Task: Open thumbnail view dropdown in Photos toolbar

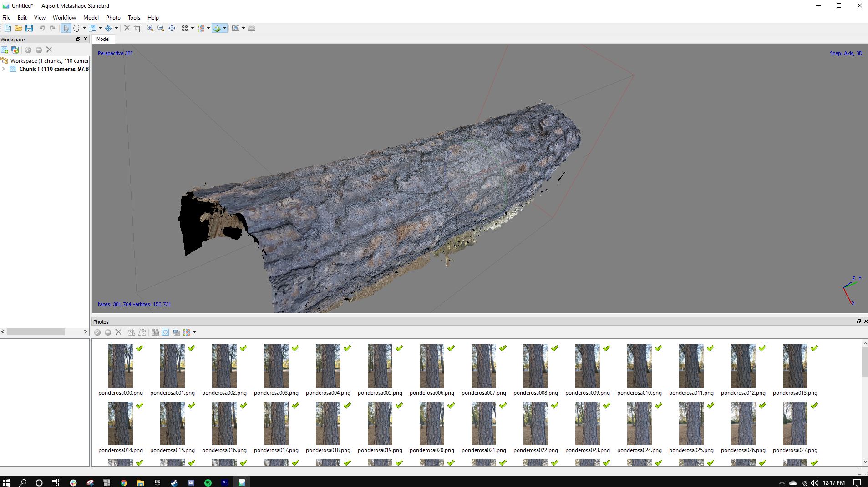Action: click(x=194, y=332)
